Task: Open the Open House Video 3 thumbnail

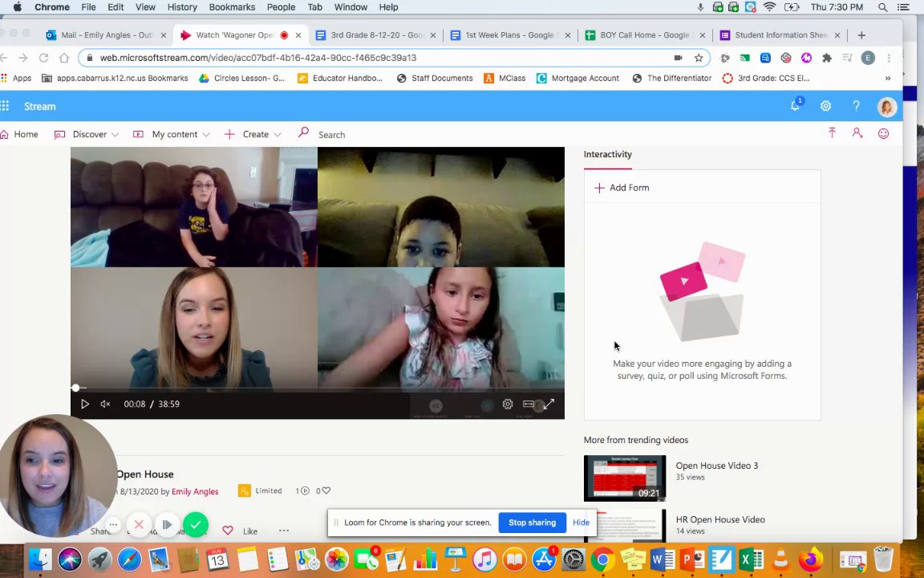Action: click(x=625, y=478)
